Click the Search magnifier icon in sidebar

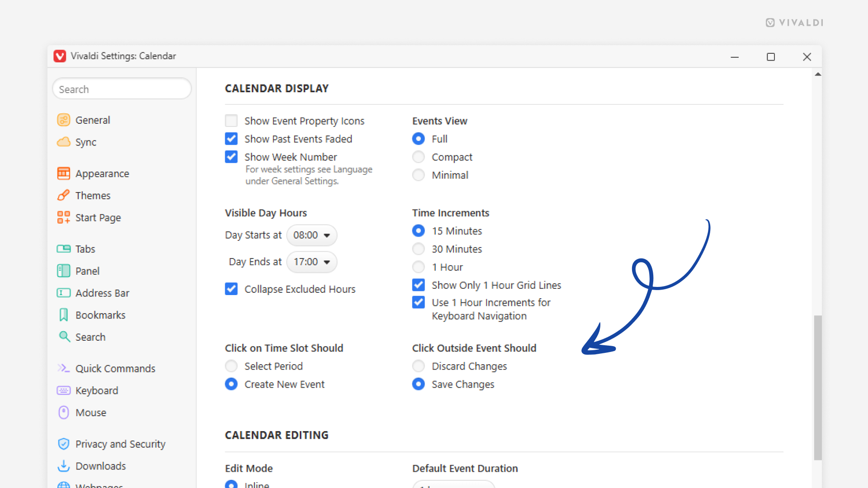[x=65, y=337]
